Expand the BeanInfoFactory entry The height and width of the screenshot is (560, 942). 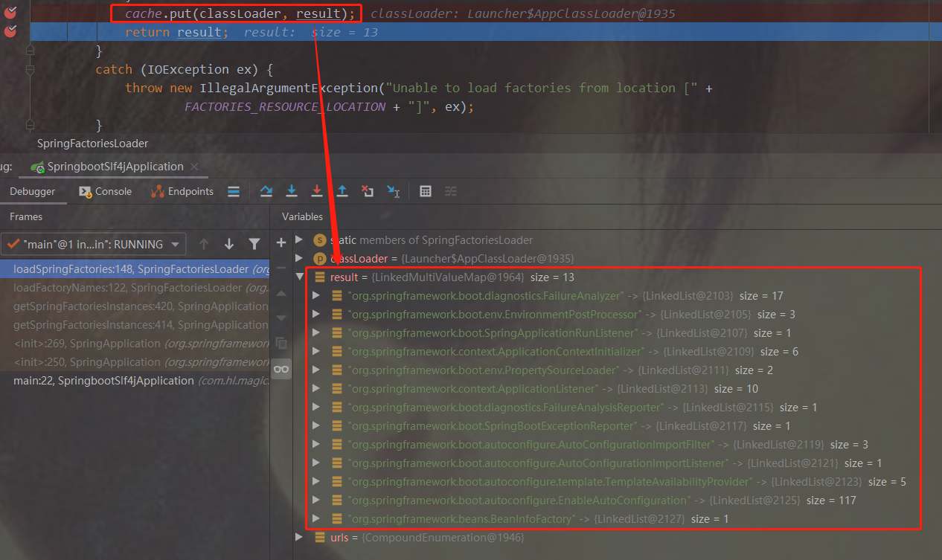(316, 518)
